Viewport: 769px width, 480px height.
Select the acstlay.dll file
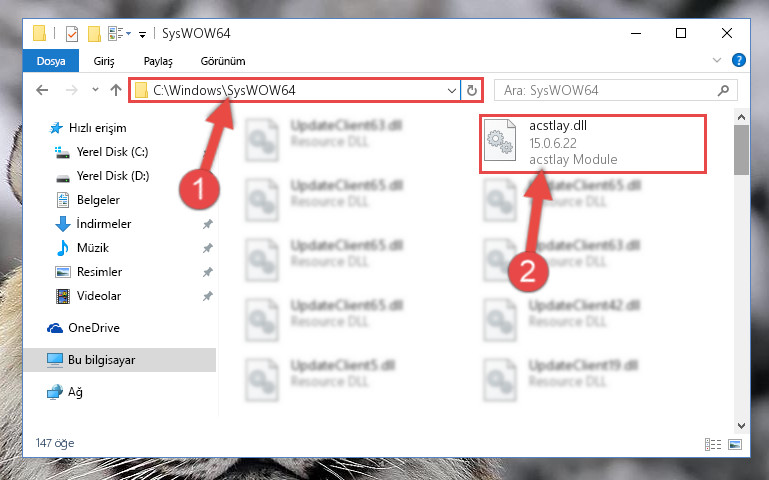(x=593, y=144)
